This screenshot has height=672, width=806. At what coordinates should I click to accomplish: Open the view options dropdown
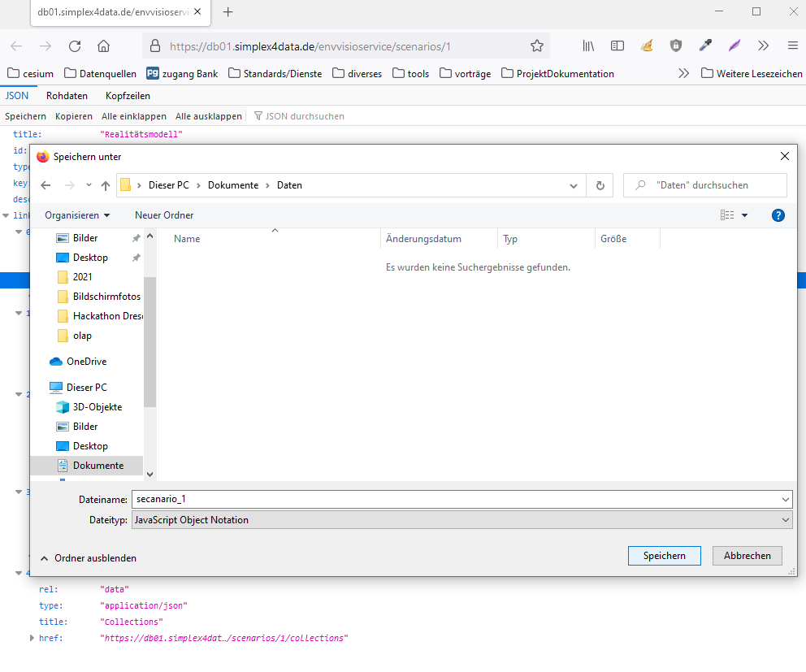pyautogui.click(x=744, y=215)
